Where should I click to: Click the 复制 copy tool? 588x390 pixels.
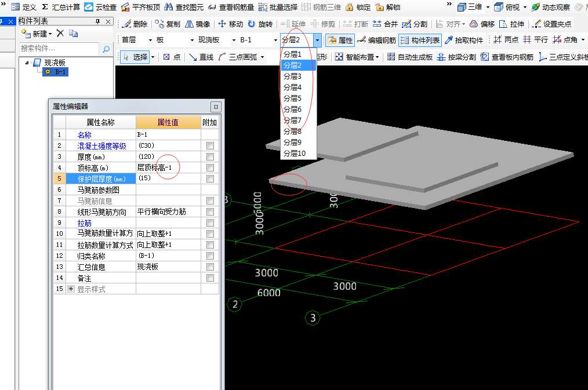tap(167, 24)
